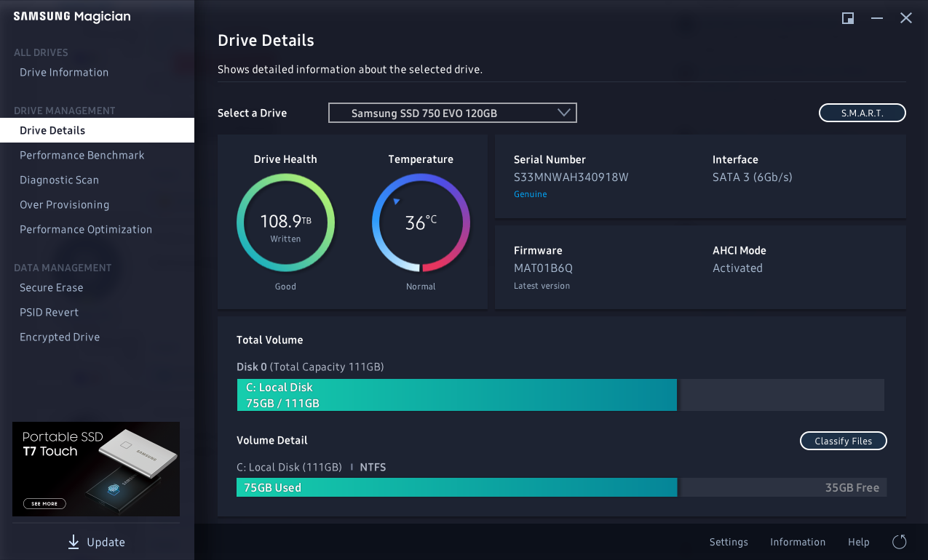Open Encrypted Drive page

click(x=60, y=337)
